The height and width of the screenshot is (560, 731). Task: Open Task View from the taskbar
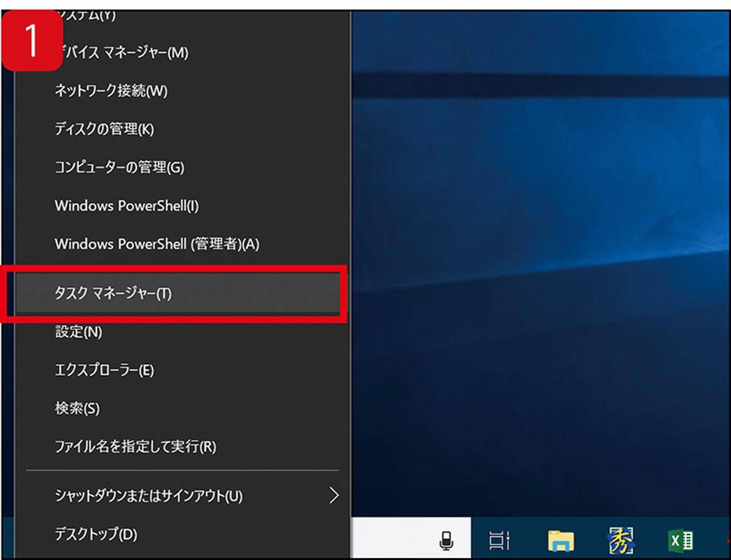point(499,540)
